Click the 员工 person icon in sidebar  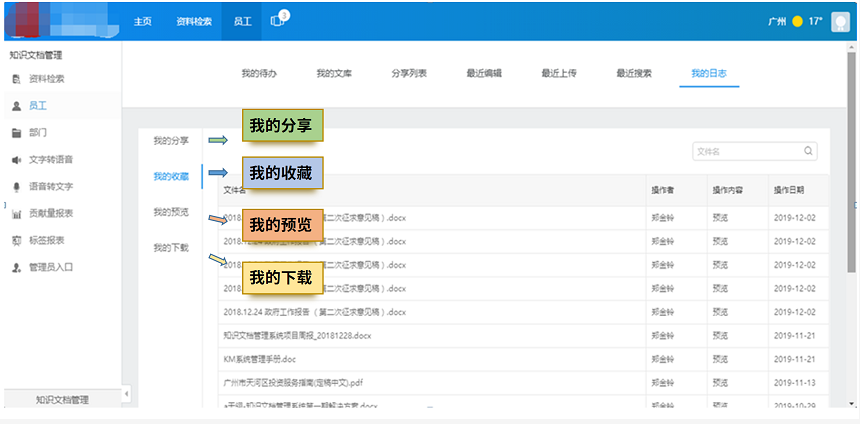(17, 105)
